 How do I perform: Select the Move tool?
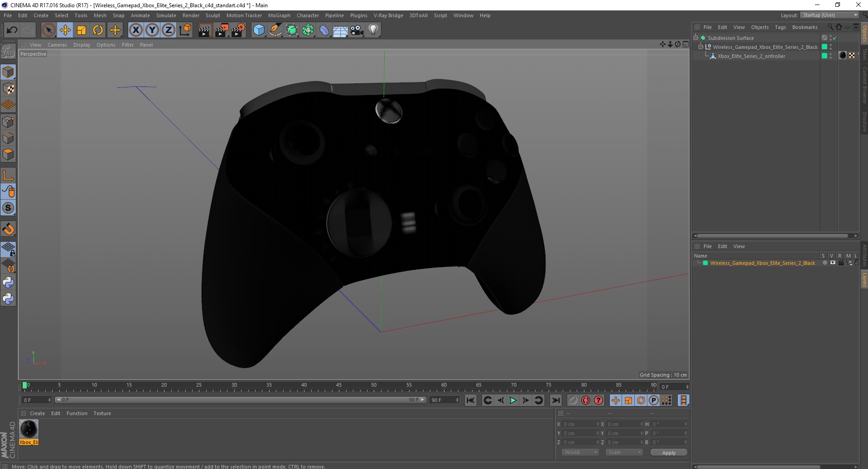[65, 30]
